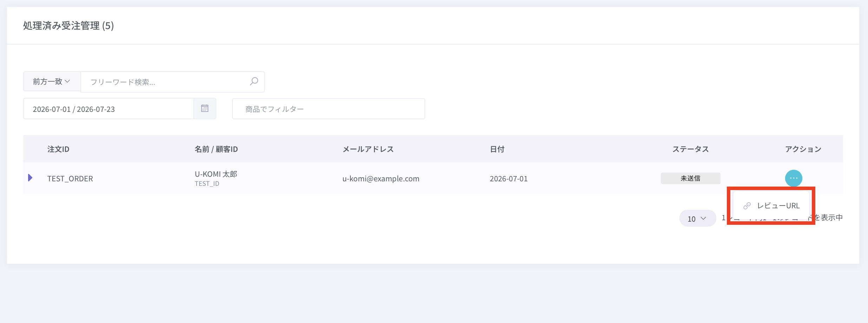This screenshot has width=868, height=323.
Task: Open the three-dots action menu button
Action: [x=794, y=178]
